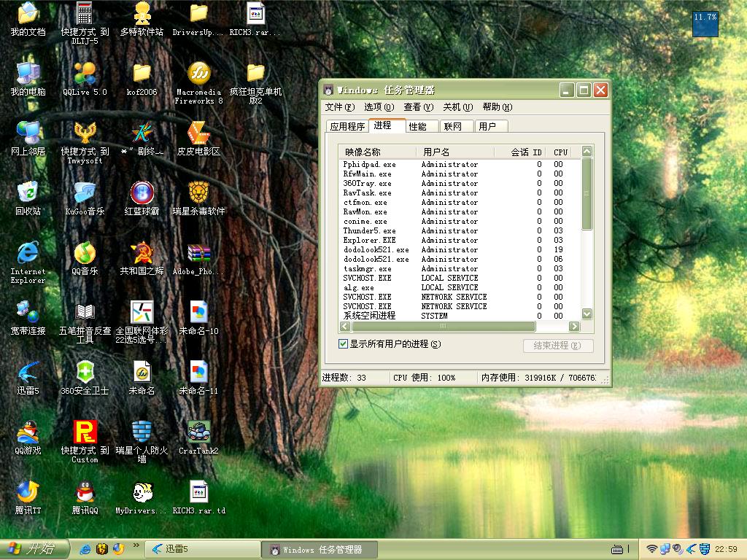Viewport: 747px width, 560px height.
Task: Open the 迅雷5 desktop icon
Action: click(x=28, y=372)
